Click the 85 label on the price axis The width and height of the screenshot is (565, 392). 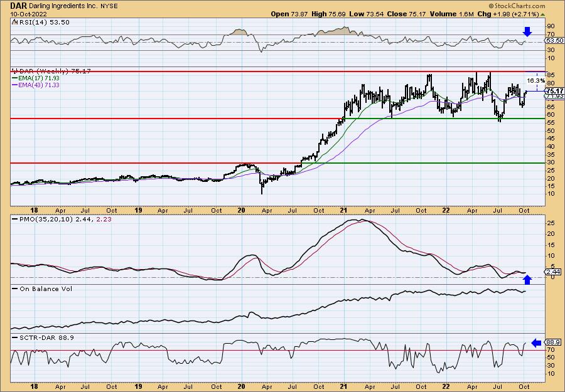(x=551, y=76)
